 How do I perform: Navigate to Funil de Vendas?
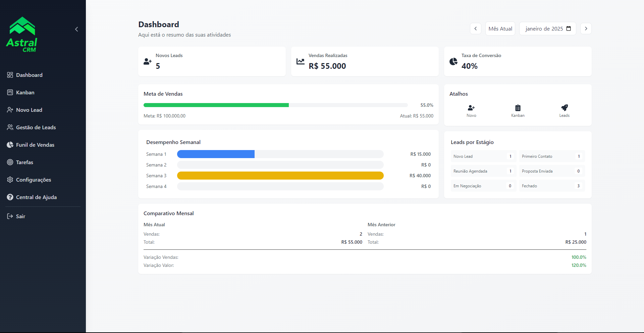(x=35, y=145)
